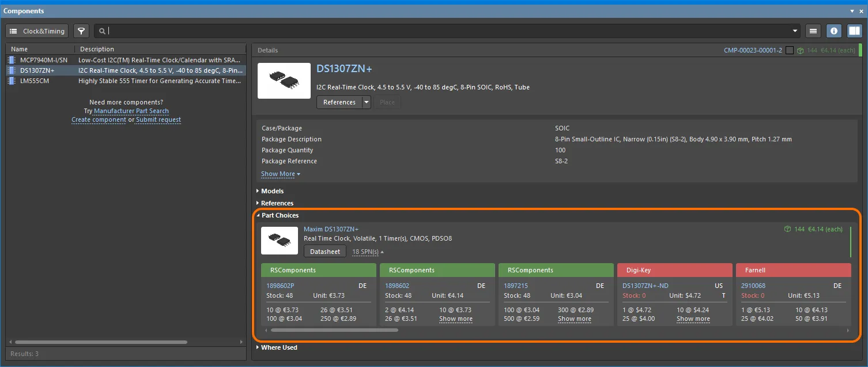868x367 pixels.
Task: Open the search history dropdown arrow
Action: [795, 31]
